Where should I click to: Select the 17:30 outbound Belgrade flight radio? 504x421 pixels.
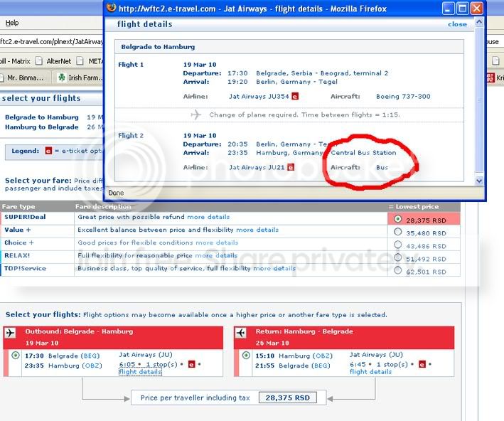coord(16,356)
